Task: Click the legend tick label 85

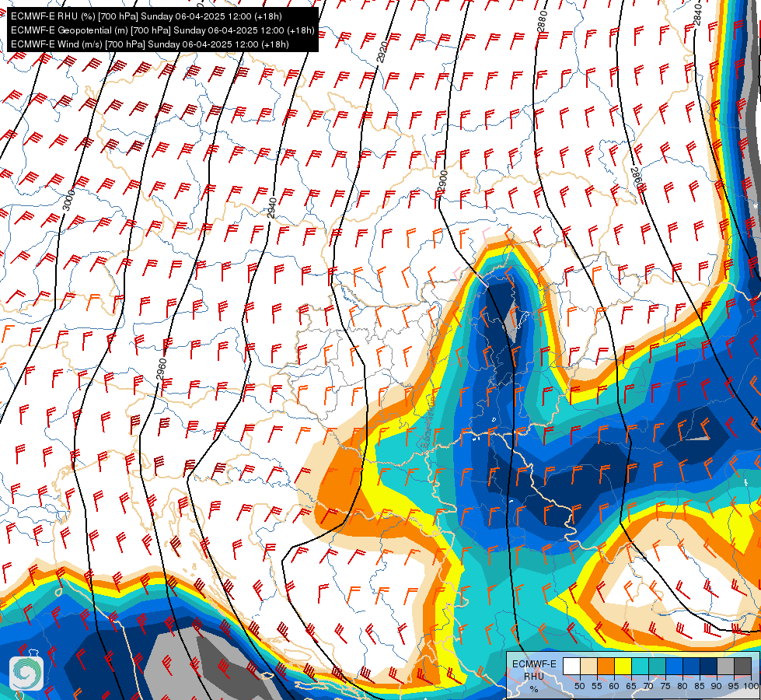Action: click(700, 686)
